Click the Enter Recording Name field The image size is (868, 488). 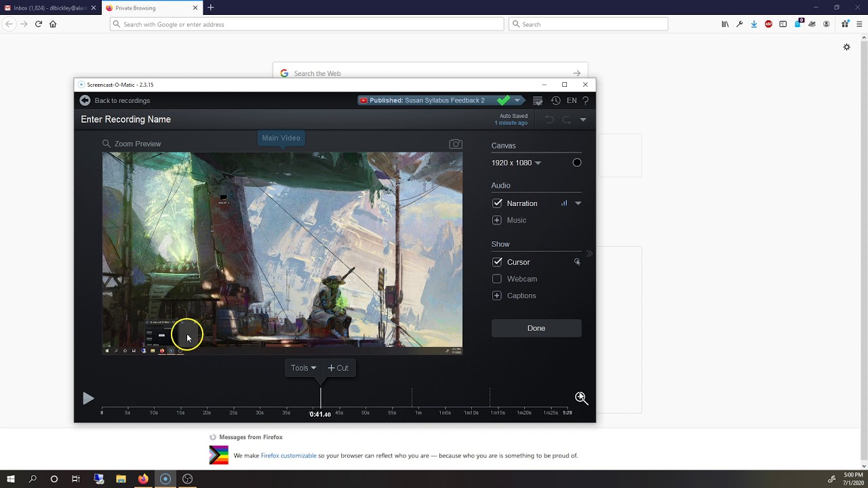126,119
